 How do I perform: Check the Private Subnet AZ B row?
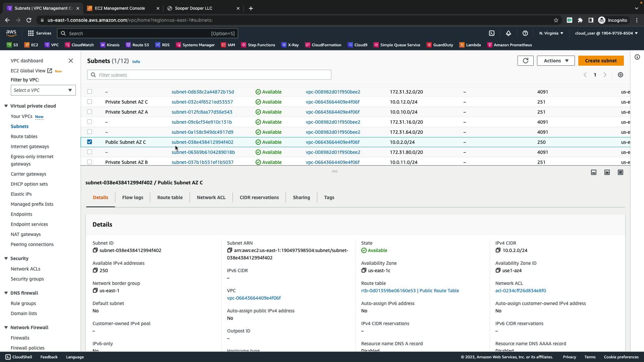[x=90, y=162]
